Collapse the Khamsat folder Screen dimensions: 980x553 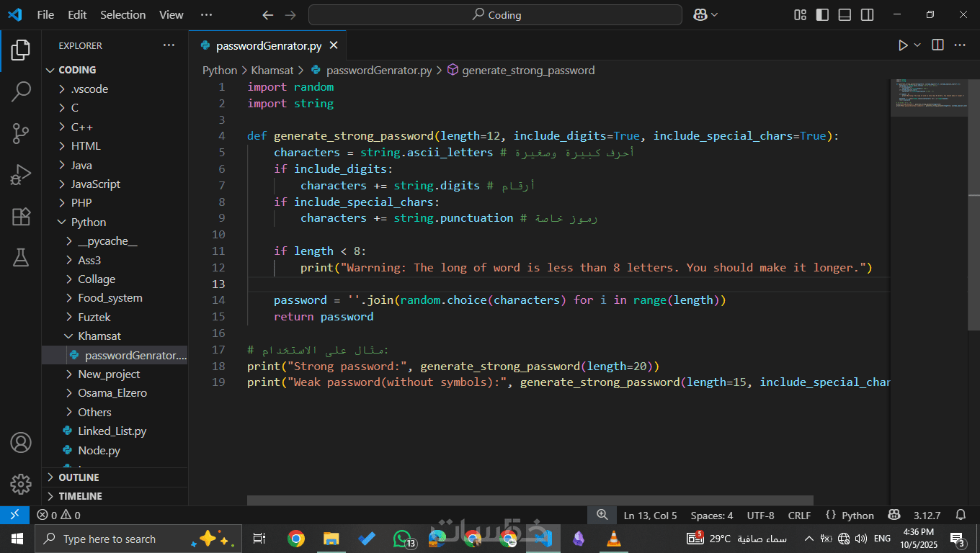[x=99, y=336]
